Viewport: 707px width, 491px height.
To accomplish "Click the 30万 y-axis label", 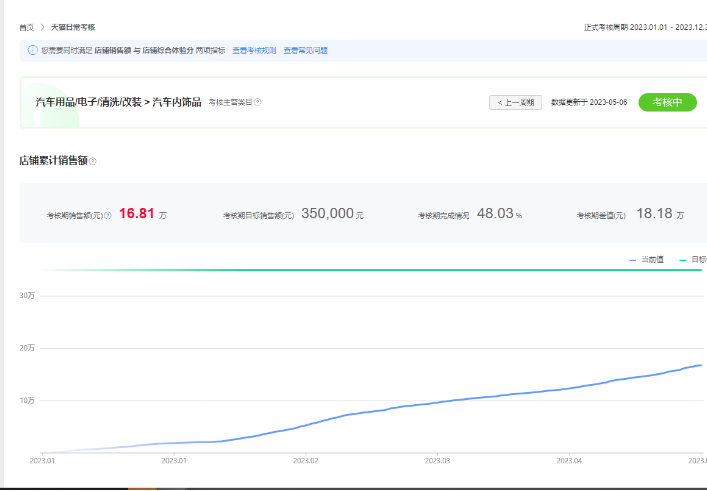I will (x=27, y=296).
